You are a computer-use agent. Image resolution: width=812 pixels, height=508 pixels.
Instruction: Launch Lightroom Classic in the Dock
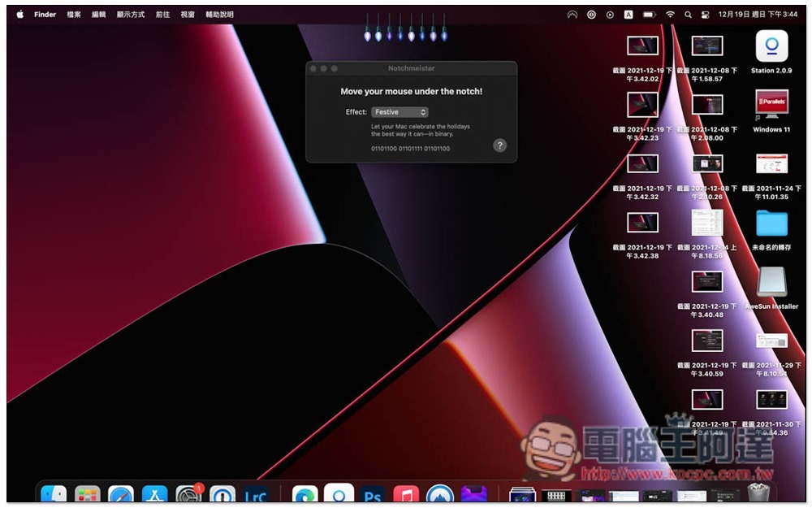[x=256, y=495]
